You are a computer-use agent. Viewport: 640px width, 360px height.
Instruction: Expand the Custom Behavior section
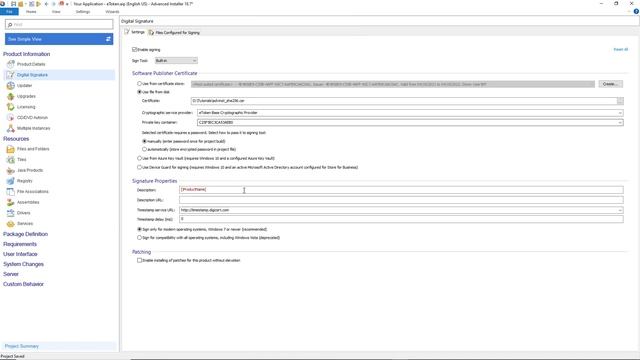(23, 284)
